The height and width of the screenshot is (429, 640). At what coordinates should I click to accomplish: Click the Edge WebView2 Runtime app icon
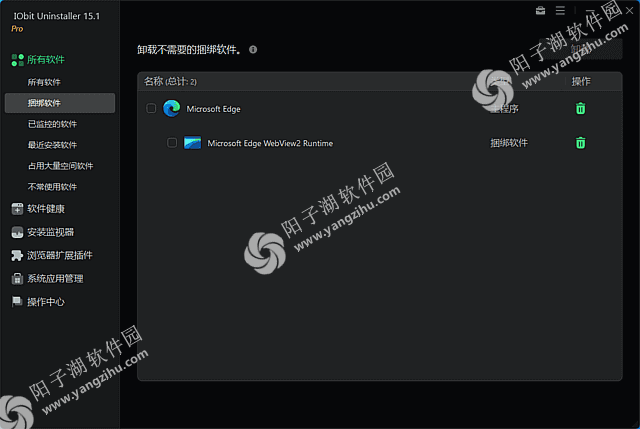coord(193,143)
